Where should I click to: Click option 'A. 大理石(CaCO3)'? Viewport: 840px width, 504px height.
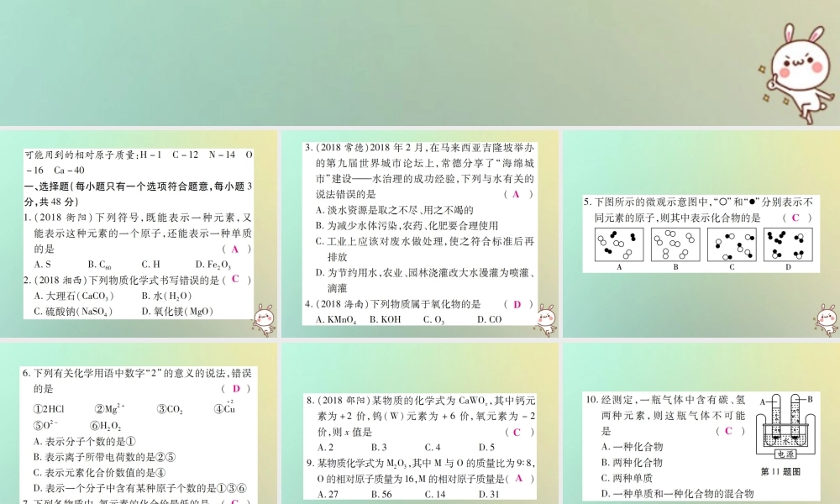point(74,296)
